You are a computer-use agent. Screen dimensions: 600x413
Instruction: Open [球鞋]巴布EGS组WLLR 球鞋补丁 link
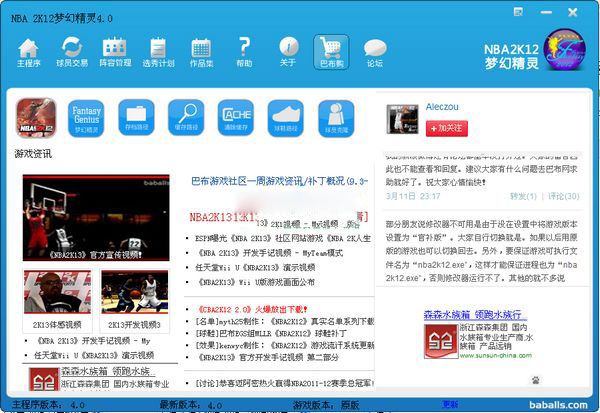[271, 333]
